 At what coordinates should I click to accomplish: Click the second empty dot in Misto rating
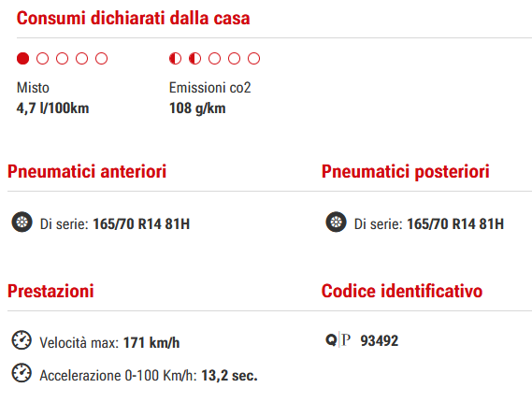pyautogui.click(x=62, y=58)
